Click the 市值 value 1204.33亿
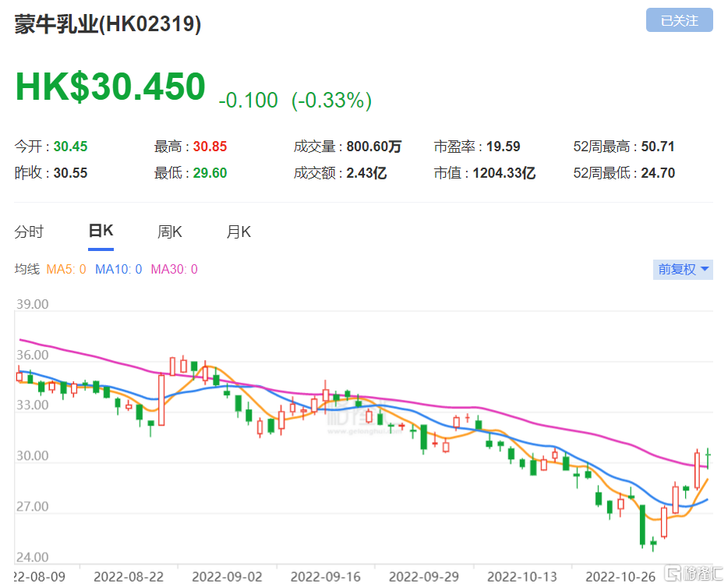Image resolution: width=728 pixels, height=587 pixels. pos(504,173)
